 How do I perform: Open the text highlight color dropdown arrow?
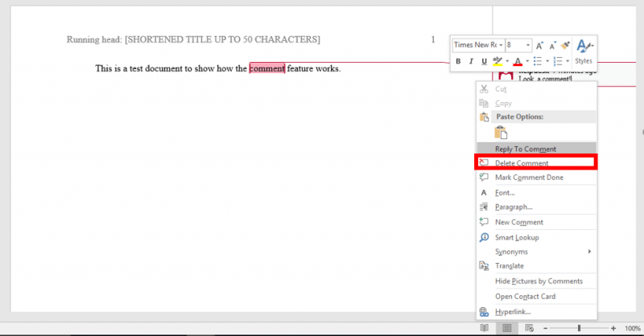(507, 62)
